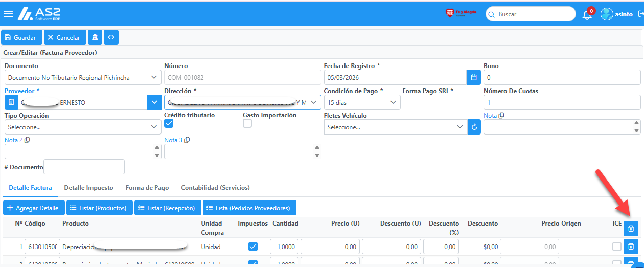Expand the Tipo Operación dropdown
This screenshot has height=268, width=644.
pyautogui.click(x=82, y=127)
